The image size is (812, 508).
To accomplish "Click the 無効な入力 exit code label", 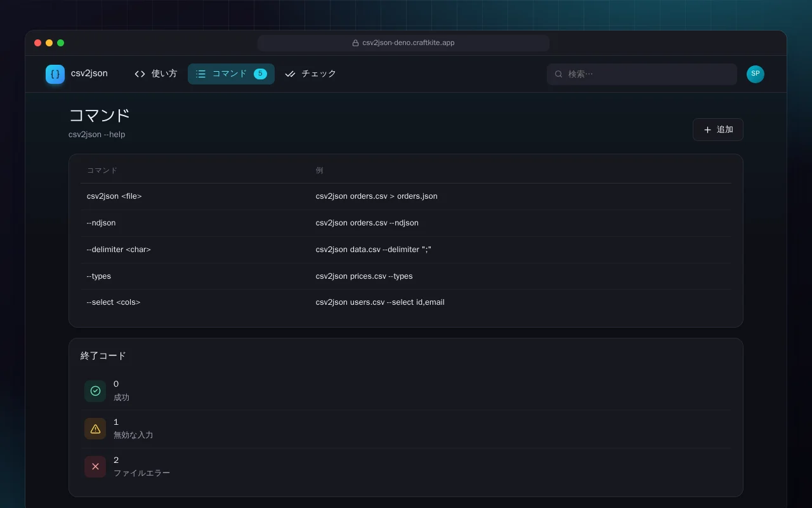I will pyautogui.click(x=133, y=436).
